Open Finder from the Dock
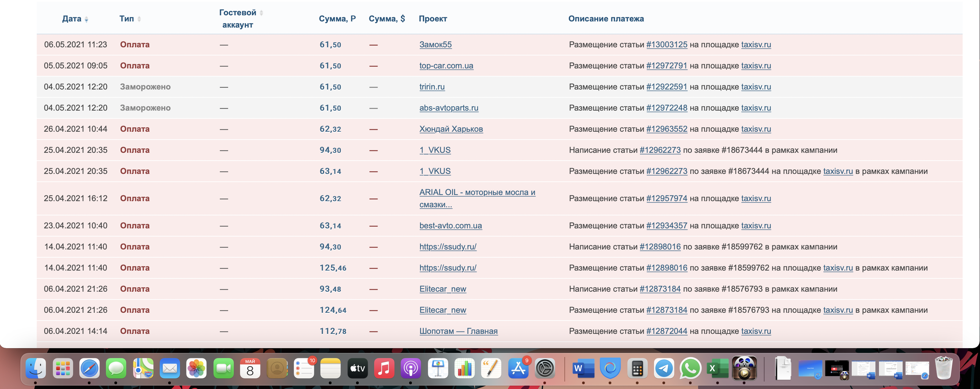The height and width of the screenshot is (389, 980). tap(36, 368)
